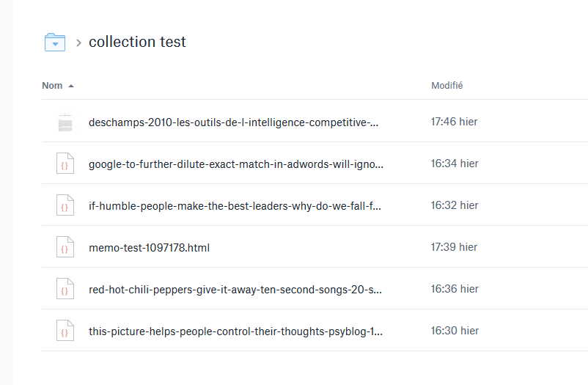Open the if-humble-people-make-the-best-leaders file

[x=235, y=205]
